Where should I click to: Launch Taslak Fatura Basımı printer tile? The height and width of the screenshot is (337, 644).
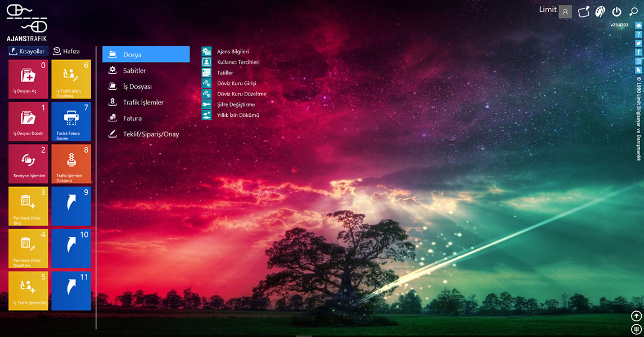71,121
